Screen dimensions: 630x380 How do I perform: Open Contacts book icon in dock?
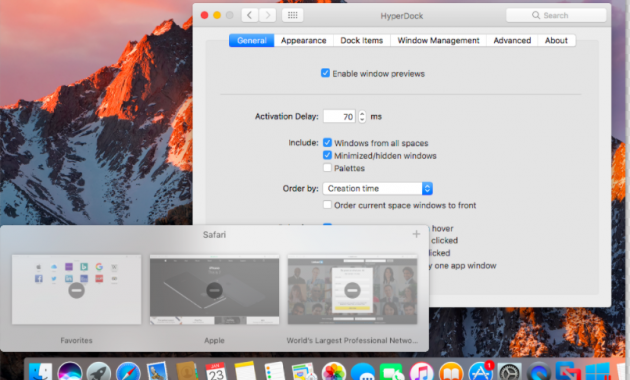[187, 372]
